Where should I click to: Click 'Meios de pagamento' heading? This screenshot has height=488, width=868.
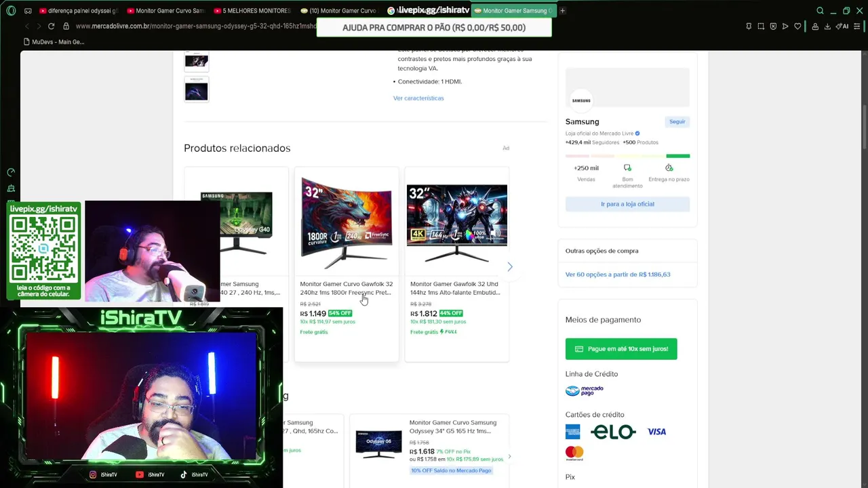coord(603,320)
